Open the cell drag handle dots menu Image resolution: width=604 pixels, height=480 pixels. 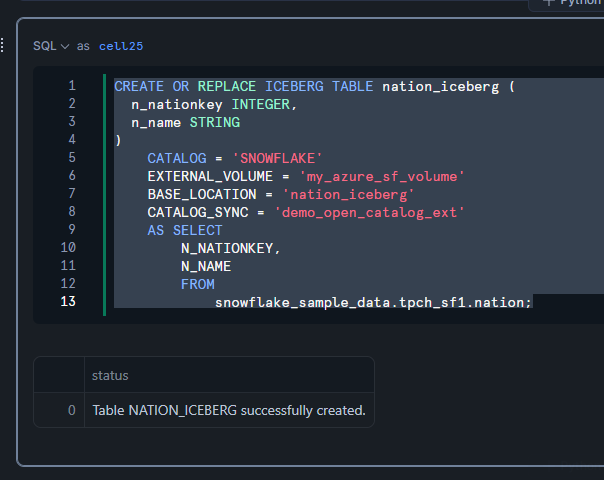pyautogui.click(x=2, y=45)
